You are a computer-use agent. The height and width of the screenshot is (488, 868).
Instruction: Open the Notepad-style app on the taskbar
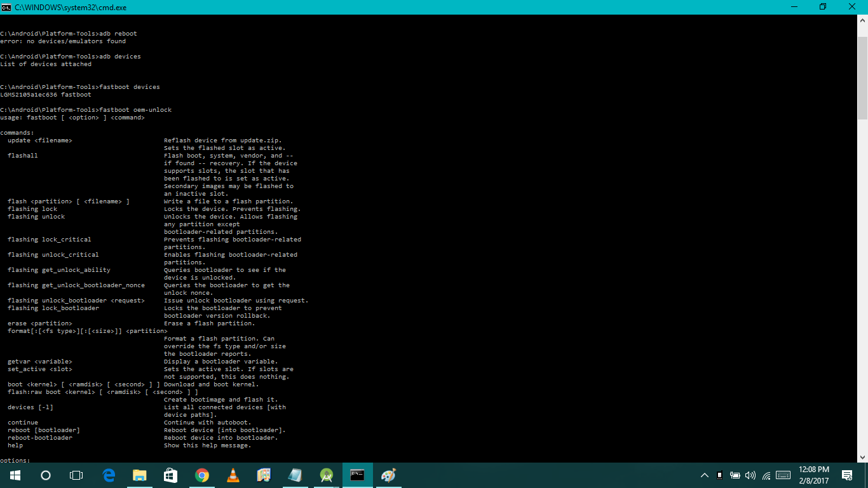tap(295, 475)
